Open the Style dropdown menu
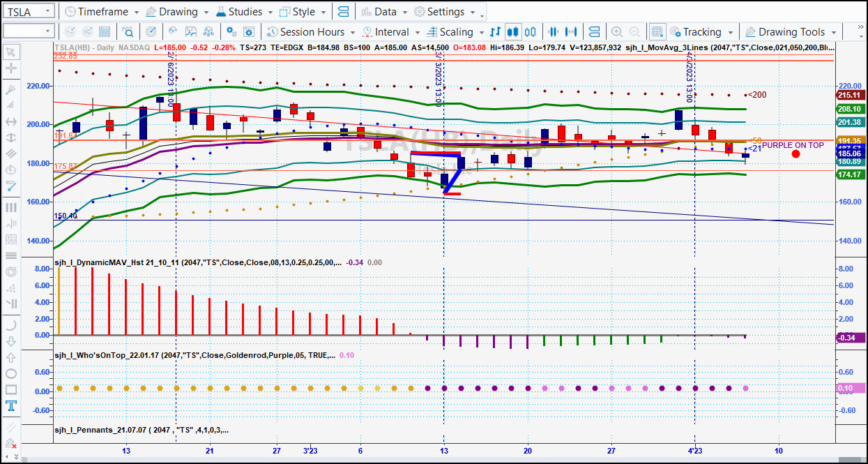Screen dimensions: 868x464 [x=303, y=12]
